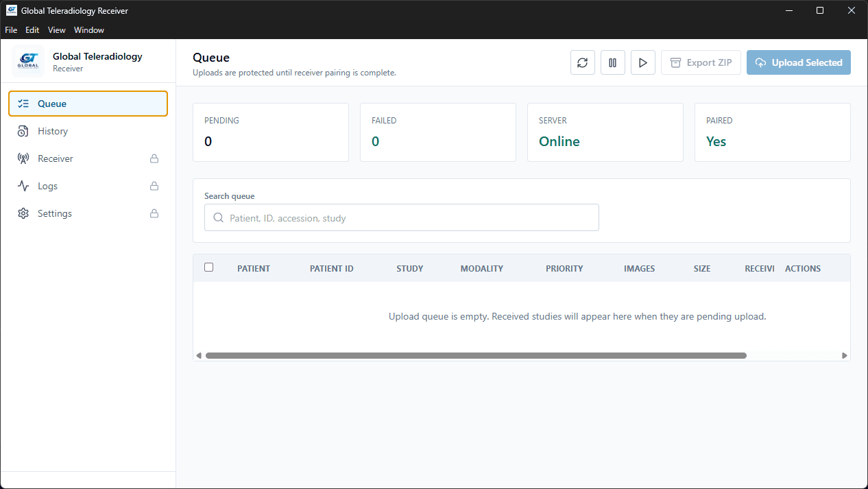The image size is (868, 489).
Task: Open the Window menu
Action: pos(89,30)
